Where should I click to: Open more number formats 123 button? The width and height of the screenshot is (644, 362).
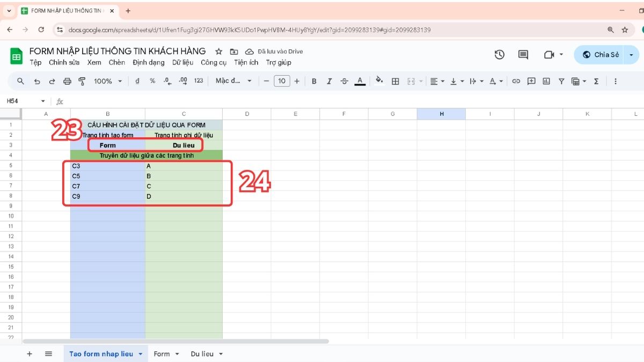click(199, 81)
